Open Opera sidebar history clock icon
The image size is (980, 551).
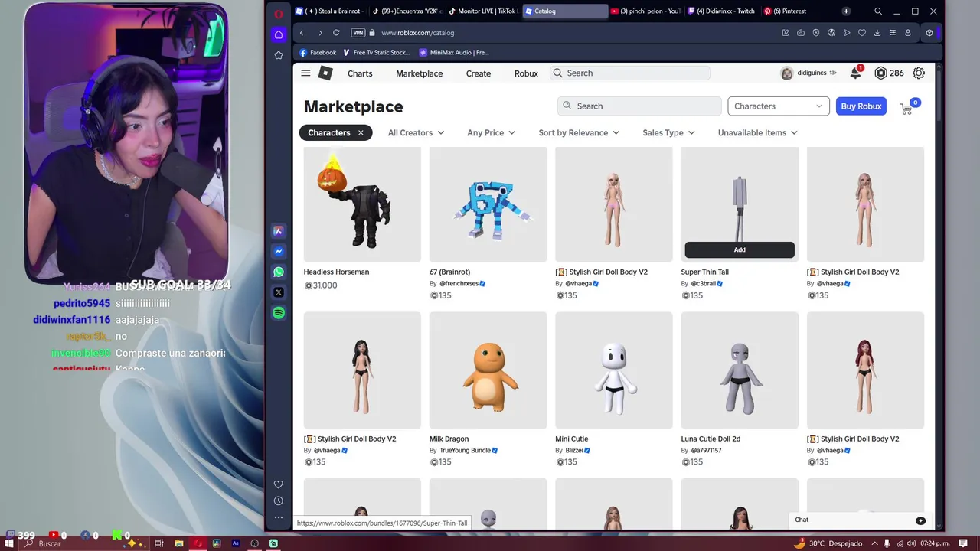tap(279, 500)
